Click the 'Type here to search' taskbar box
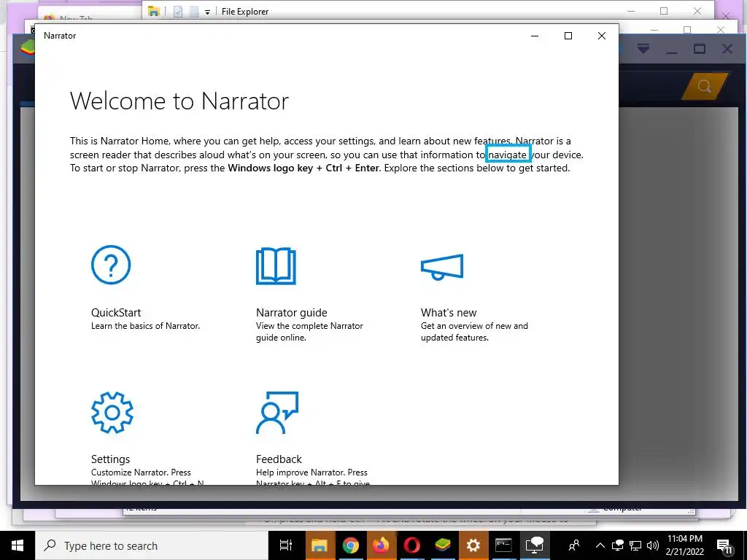This screenshot has width=747, height=560. (x=152, y=545)
